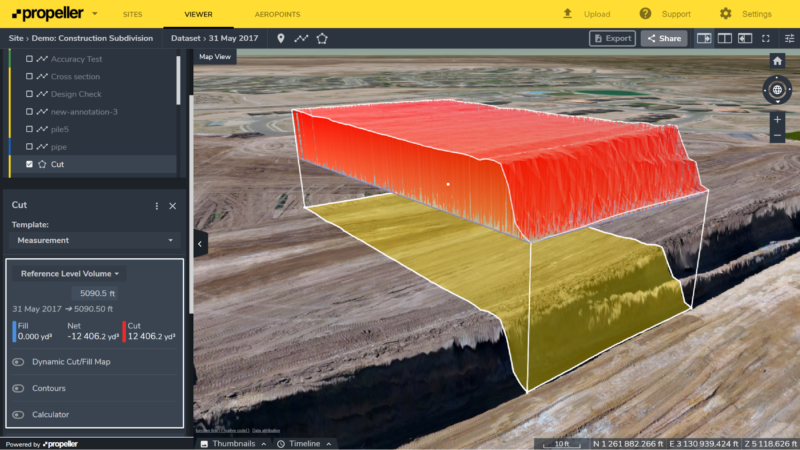The width and height of the screenshot is (800, 450).
Task: Select the point marker annotation tool
Action: click(x=281, y=38)
